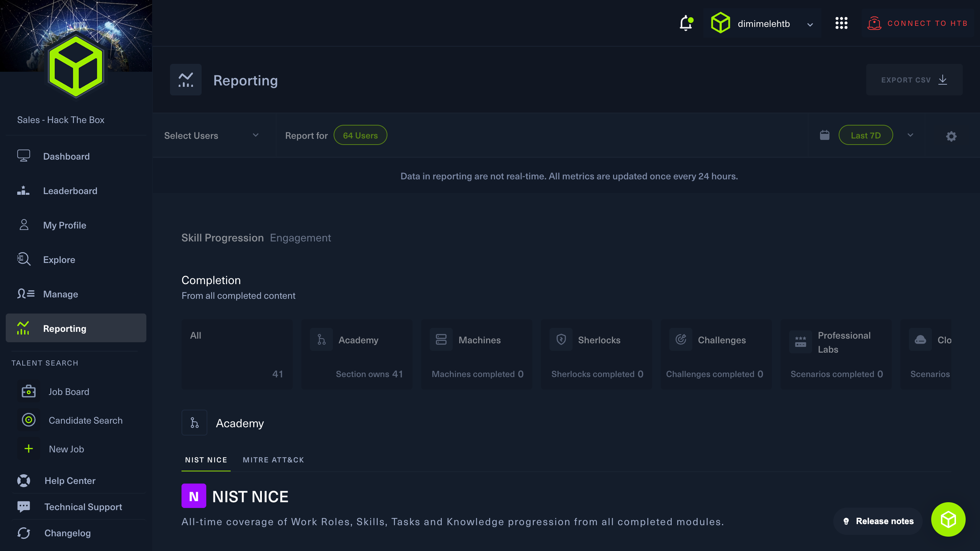Click the 64 Users pill
Viewport: 980px width, 551px height.
(x=360, y=135)
